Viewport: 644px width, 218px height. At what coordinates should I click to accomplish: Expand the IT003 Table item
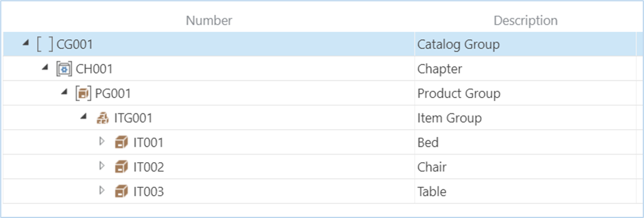(x=102, y=190)
